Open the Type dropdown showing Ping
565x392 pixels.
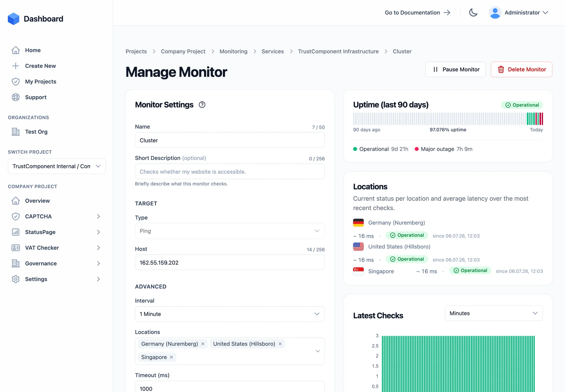[x=230, y=231]
